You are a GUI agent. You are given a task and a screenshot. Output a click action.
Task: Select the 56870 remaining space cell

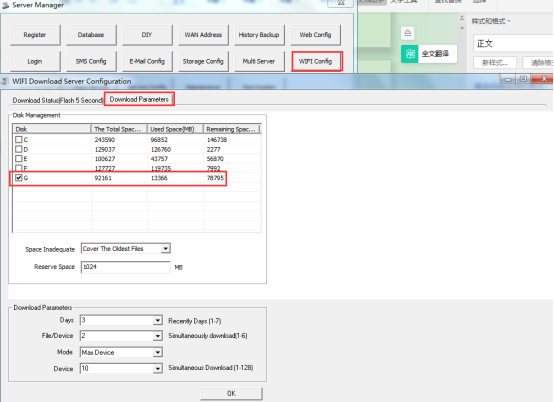(215, 159)
